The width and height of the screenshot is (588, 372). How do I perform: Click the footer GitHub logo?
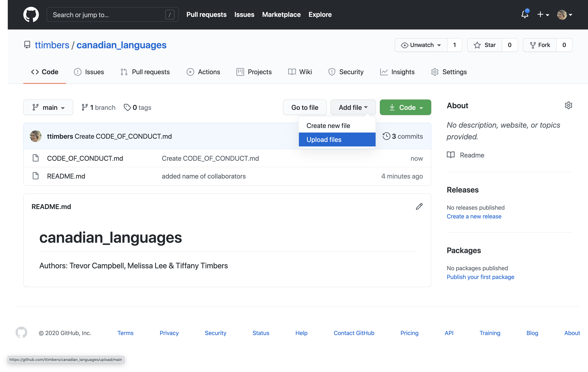coord(22,333)
